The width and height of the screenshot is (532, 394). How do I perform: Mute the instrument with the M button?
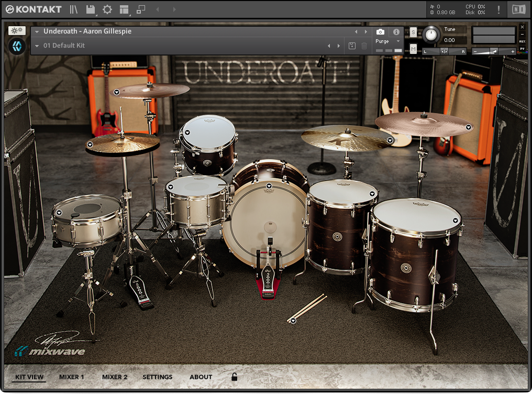pyautogui.click(x=413, y=48)
